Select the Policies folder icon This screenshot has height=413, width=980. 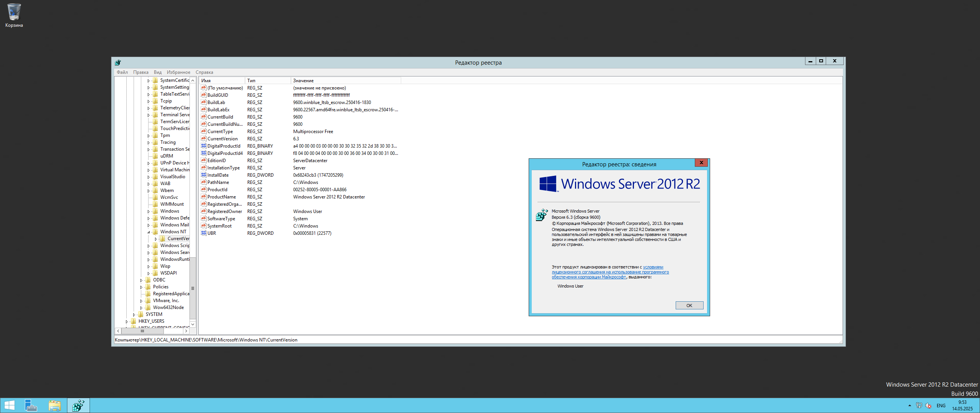148,287
